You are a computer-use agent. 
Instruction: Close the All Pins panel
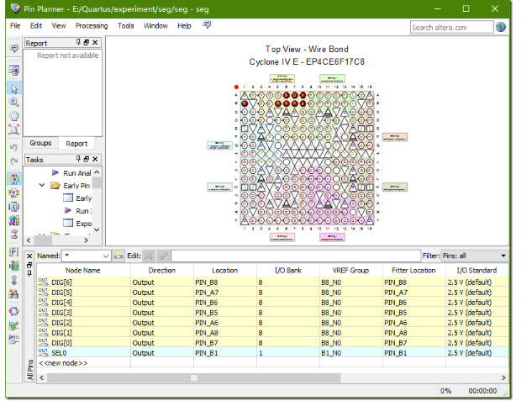click(x=29, y=256)
